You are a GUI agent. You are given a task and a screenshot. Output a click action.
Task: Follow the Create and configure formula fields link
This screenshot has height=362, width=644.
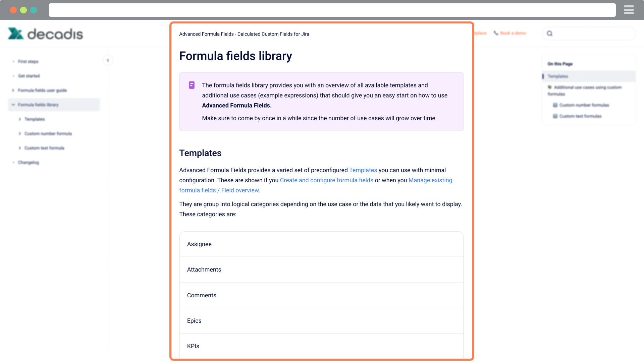pos(326,180)
